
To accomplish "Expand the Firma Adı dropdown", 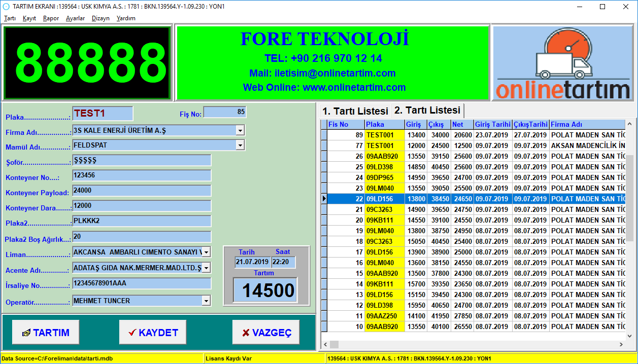I will (240, 131).
